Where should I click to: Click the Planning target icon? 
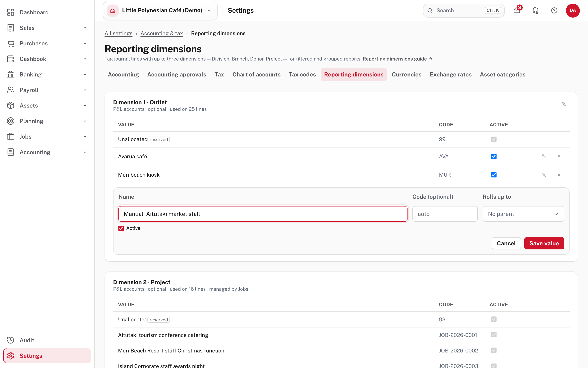10,121
